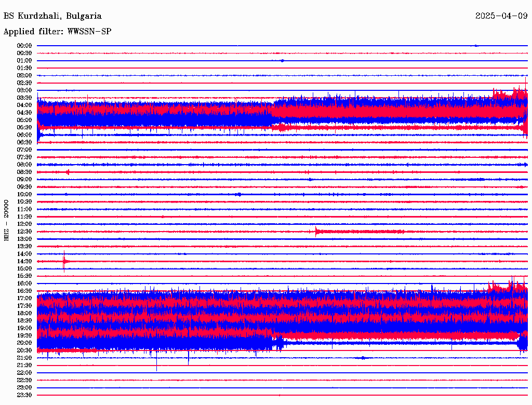532x405 pixels.
Task: Select the 09:30 time label
Action: coord(24,186)
